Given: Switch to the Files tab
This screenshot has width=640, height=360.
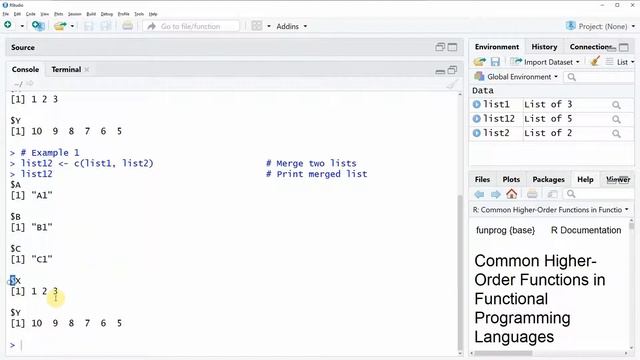Looking at the screenshot, I should tap(482, 180).
